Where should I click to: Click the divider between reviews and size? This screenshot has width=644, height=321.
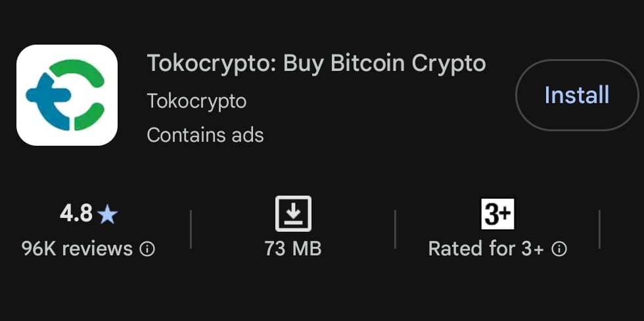point(191,230)
